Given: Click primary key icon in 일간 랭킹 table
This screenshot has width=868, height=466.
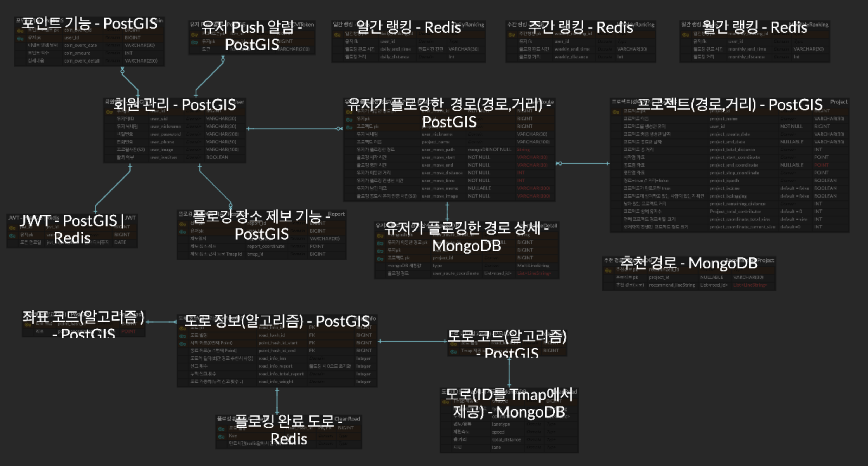Looking at the screenshot, I should 337,34.
